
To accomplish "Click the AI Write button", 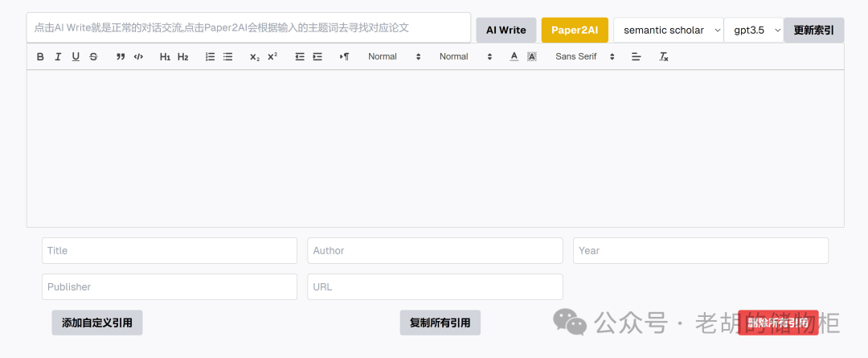I will (x=506, y=30).
